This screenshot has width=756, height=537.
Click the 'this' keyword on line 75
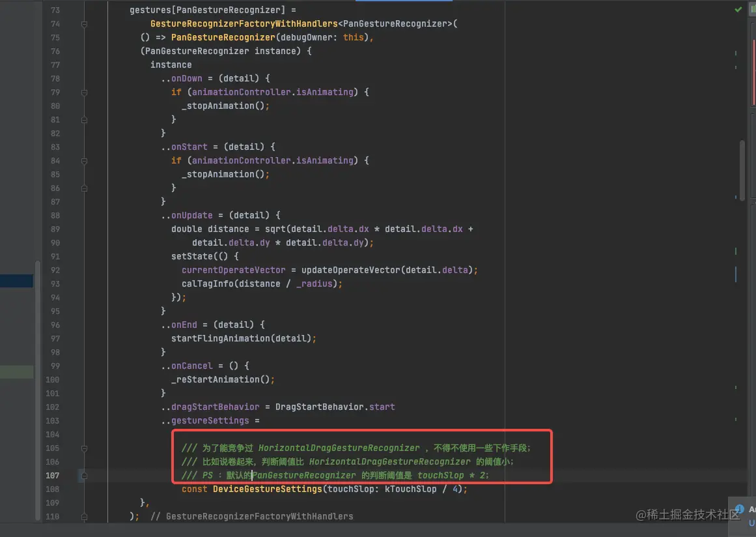point(354,37)
